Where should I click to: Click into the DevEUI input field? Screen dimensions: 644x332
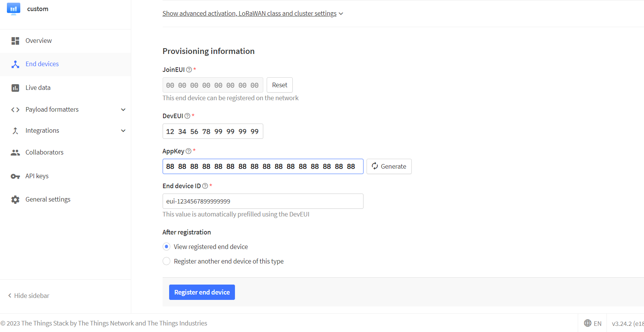(212, 132)
